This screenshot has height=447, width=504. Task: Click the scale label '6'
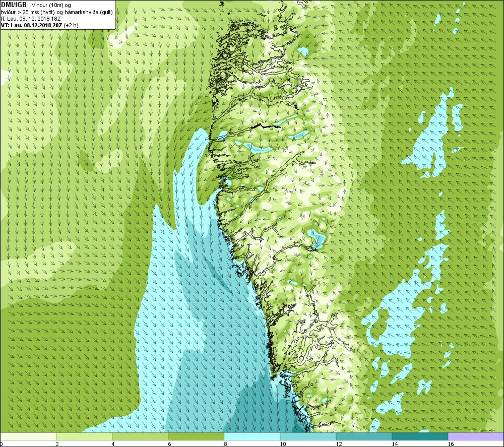169,444
